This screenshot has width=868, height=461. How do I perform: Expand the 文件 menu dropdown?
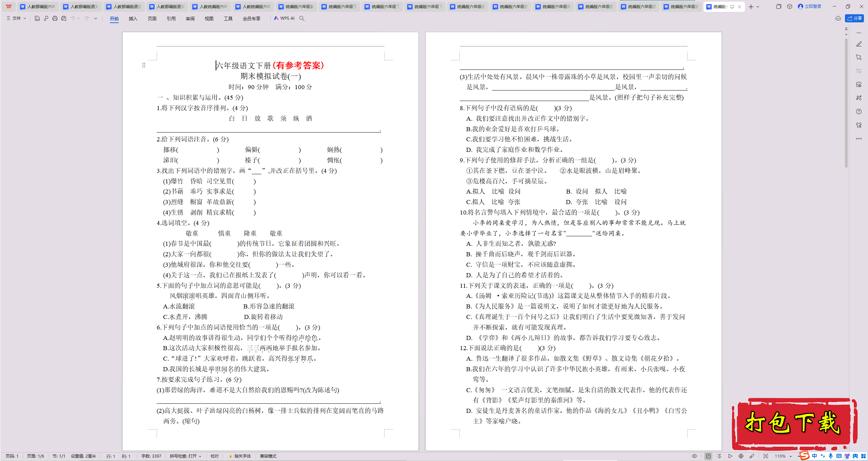tap(16, 18)
